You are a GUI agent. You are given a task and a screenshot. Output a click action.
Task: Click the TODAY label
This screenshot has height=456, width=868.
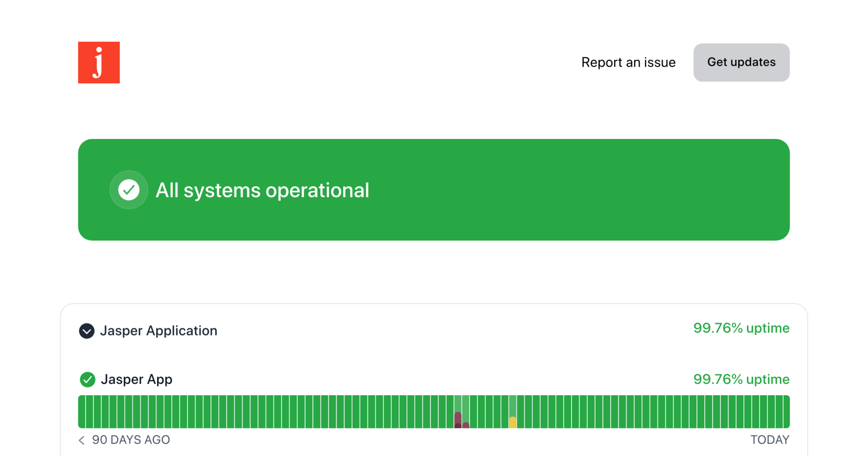click(770, 440)
